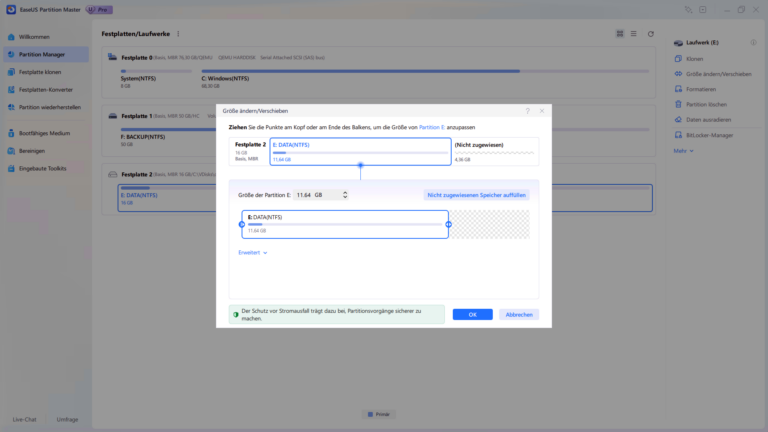Open Bootfähiges Medium in sidebar
Screen dimensions: 768x432
click(46, 133)
